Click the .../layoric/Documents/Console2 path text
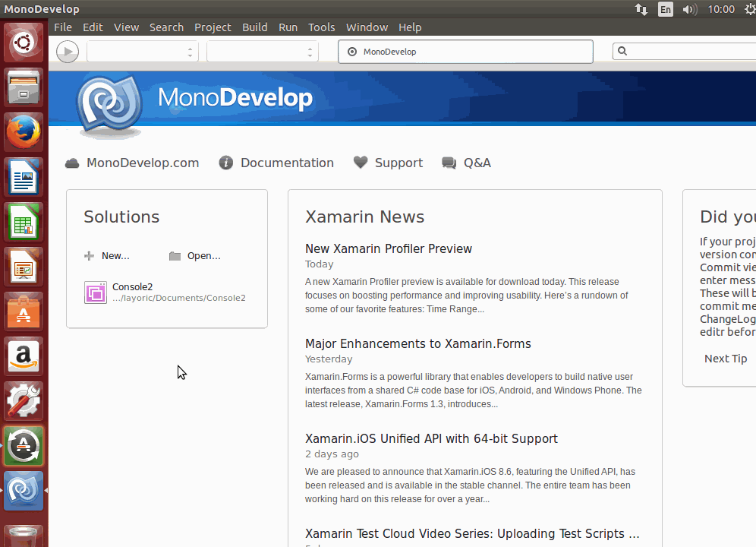The width and height of the screenshot is (756, 547). point(179,298)
